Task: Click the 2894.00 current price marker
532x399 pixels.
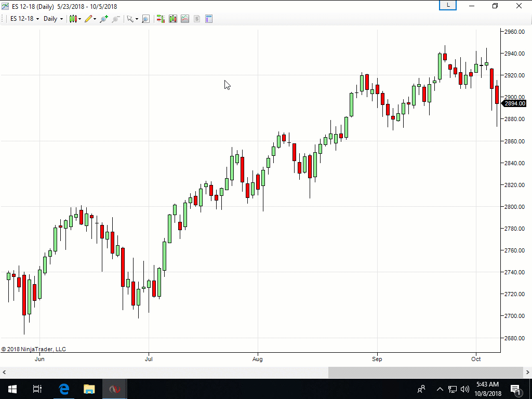Action: [x=514, y=103]
